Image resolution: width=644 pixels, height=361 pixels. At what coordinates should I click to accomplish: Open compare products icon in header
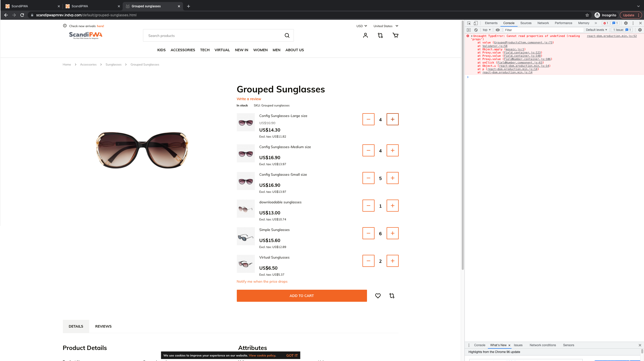click(380, 35)
